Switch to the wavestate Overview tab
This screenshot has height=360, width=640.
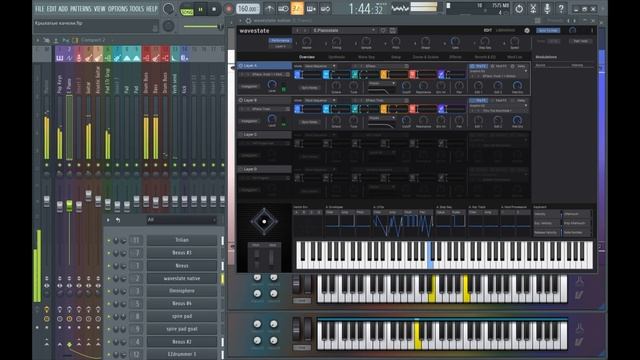307,57
